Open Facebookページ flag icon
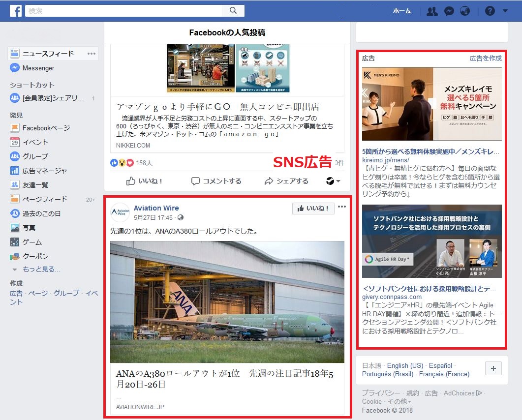This screenshot has height=420, width=522. [15, 128]
